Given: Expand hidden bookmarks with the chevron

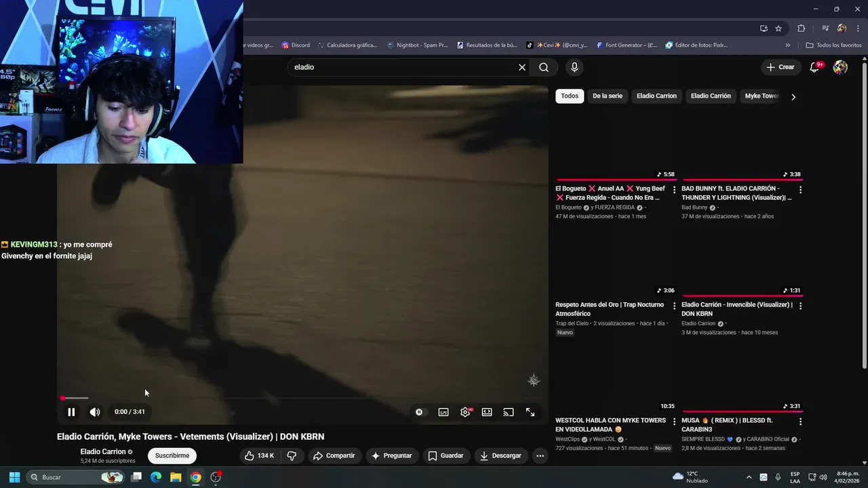Looking at the screenshot, I should click(788, 45).
